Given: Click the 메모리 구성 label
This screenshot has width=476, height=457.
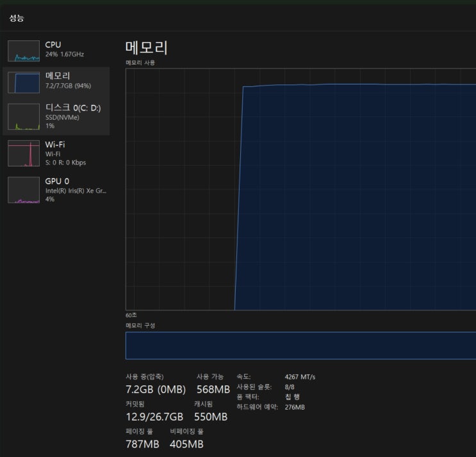Looking at the screenshot, I should pos(140,325).
